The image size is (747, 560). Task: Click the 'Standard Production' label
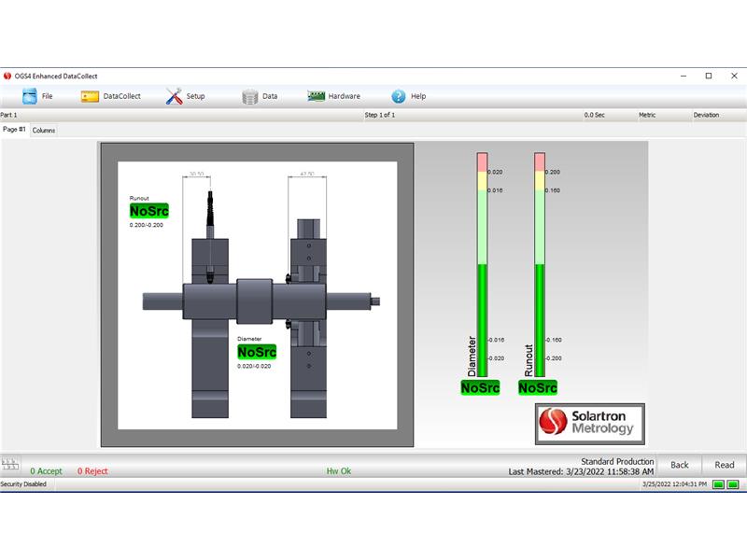point(617,461)
